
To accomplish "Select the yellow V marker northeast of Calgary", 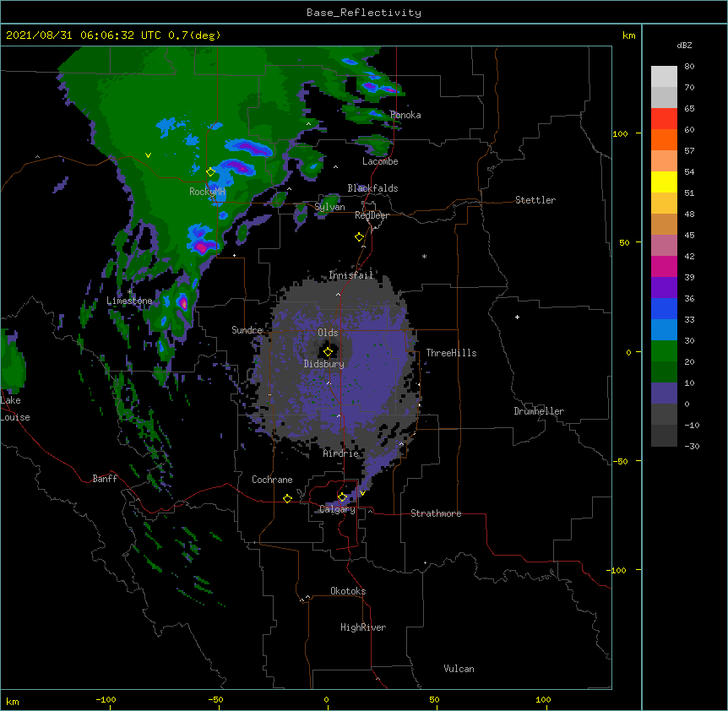I will point(362,493).
